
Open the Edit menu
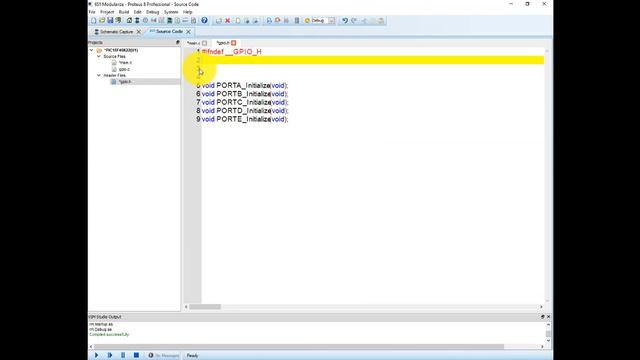point(138,12)
